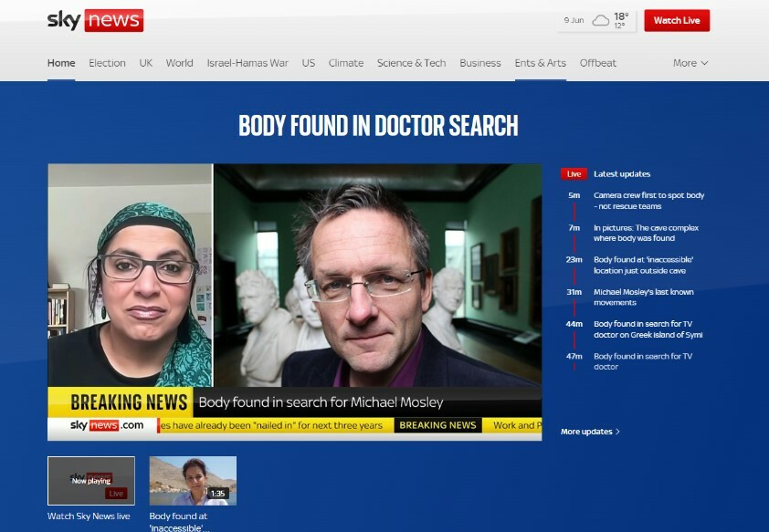Screen dimensions: 769x532
Task: Open the weather cloud icon widget
Action: [600, 20]
